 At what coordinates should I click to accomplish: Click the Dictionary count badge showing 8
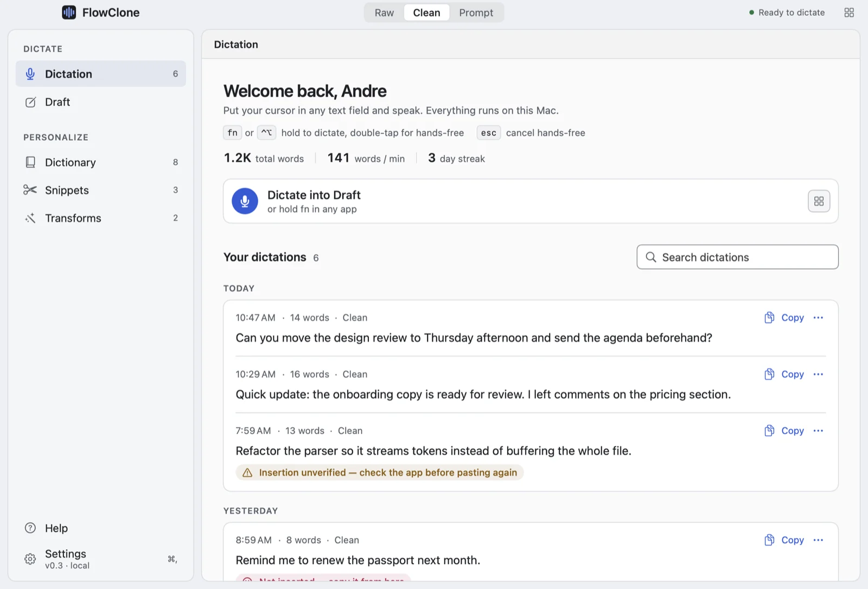pos(175,162)
